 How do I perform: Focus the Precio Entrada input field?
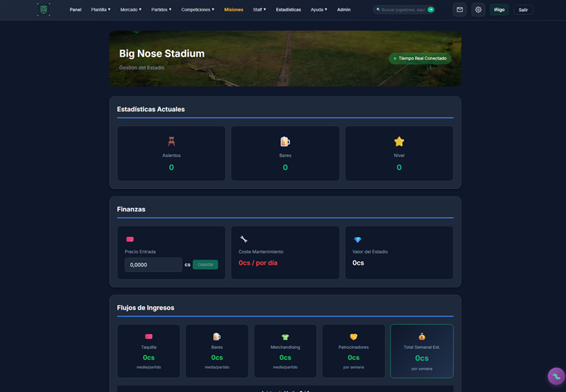pos(153,265)
